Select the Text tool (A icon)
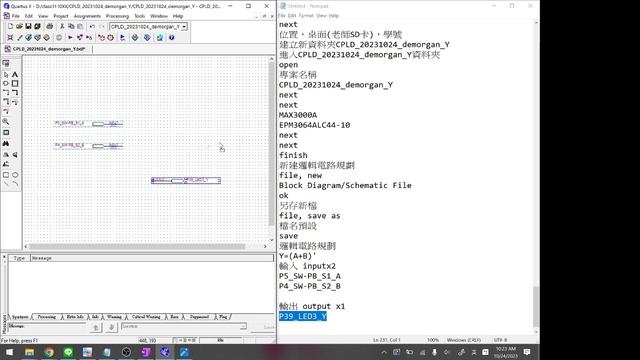 click(15, 74)
